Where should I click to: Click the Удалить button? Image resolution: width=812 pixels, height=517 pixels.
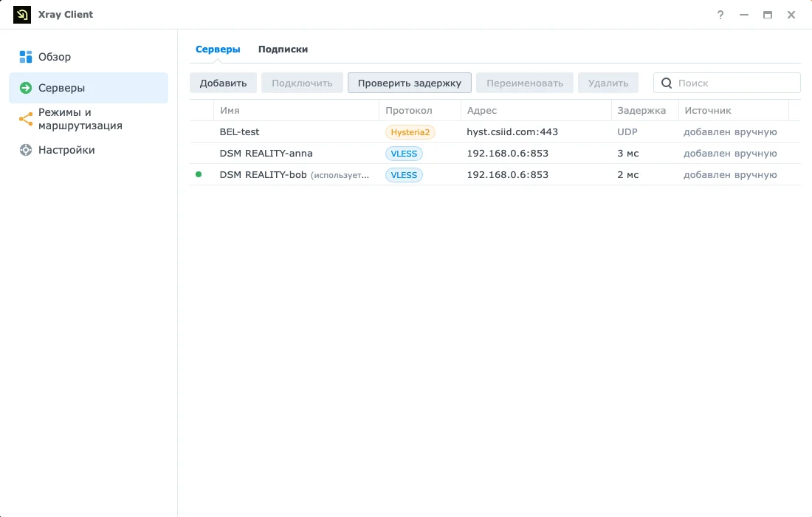pyautogui.click(x=608, y=83)
